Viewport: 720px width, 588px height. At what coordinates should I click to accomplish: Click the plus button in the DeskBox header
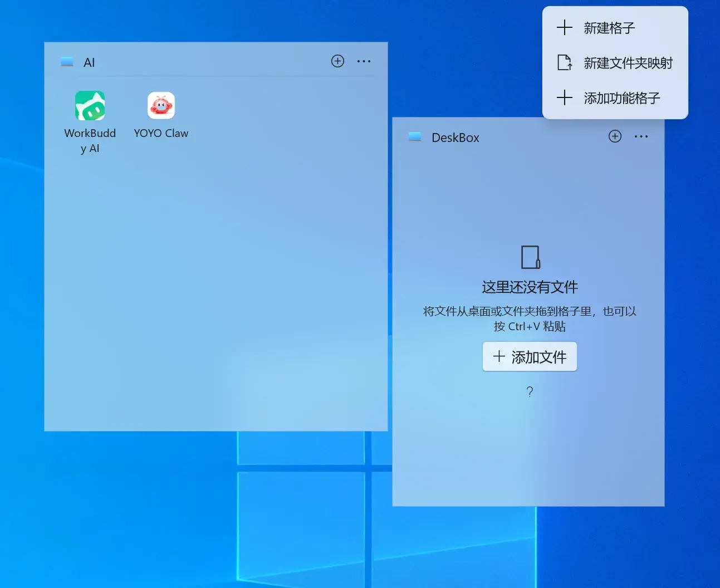click(x=615, y=136)
